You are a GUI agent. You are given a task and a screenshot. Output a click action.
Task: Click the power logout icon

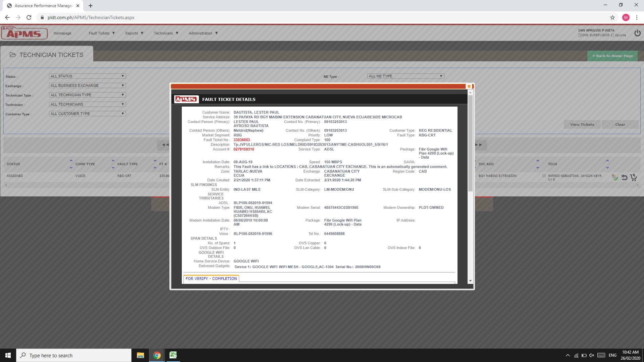pyautogui.click(x=637, y=33)
